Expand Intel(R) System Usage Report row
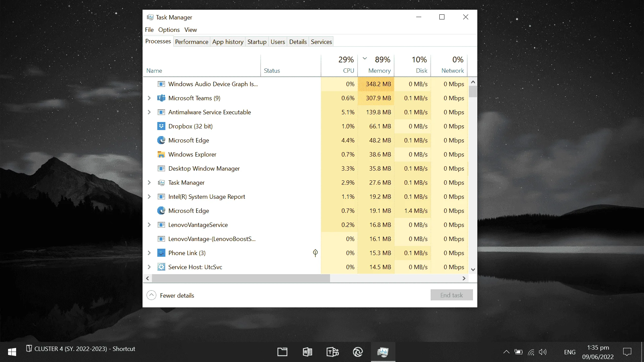The image size is (644, 362). point(149,197)
